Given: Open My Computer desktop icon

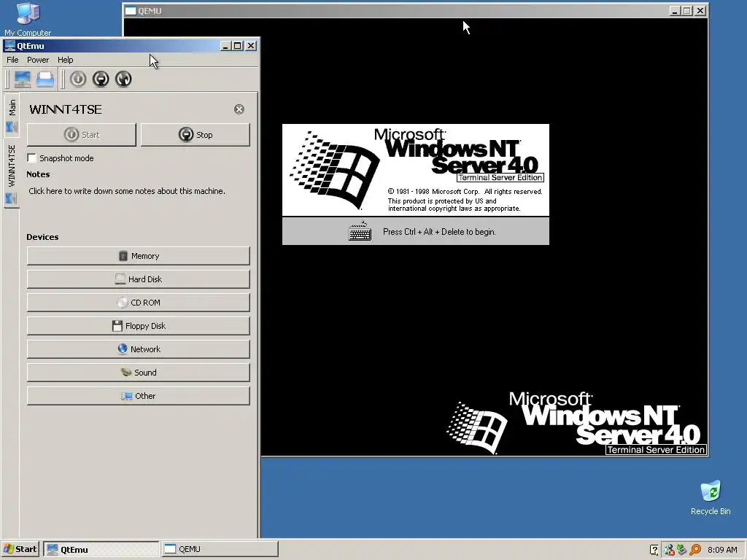Looking at the screenshot, I should click(28, 19).
